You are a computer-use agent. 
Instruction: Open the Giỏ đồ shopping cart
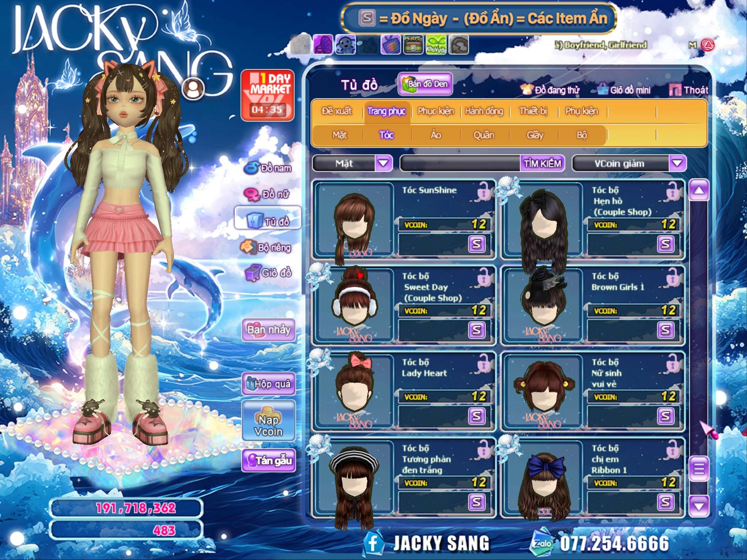tap(268, 273)
